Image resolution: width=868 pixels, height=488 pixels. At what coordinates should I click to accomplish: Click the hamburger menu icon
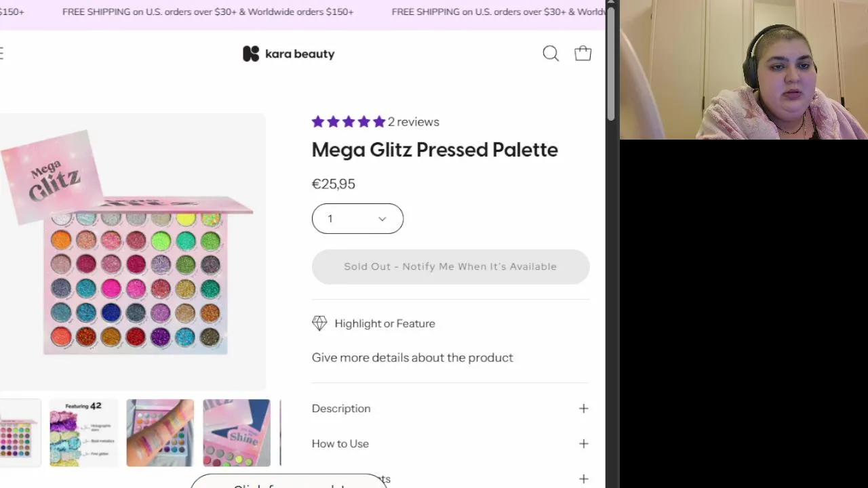(x=2, y=54)
